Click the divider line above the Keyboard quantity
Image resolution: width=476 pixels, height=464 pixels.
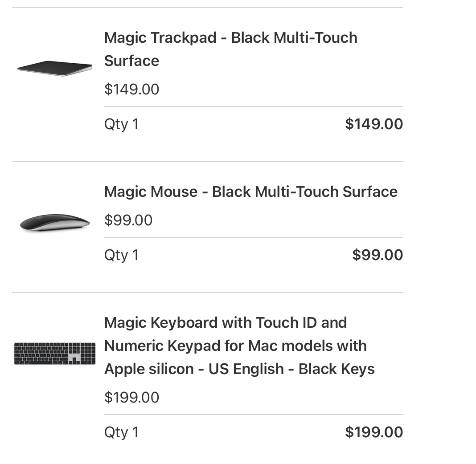[253, 415]
